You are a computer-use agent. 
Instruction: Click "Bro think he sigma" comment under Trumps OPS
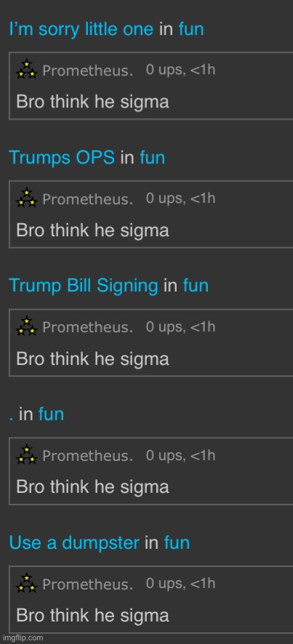coord(92,230)
